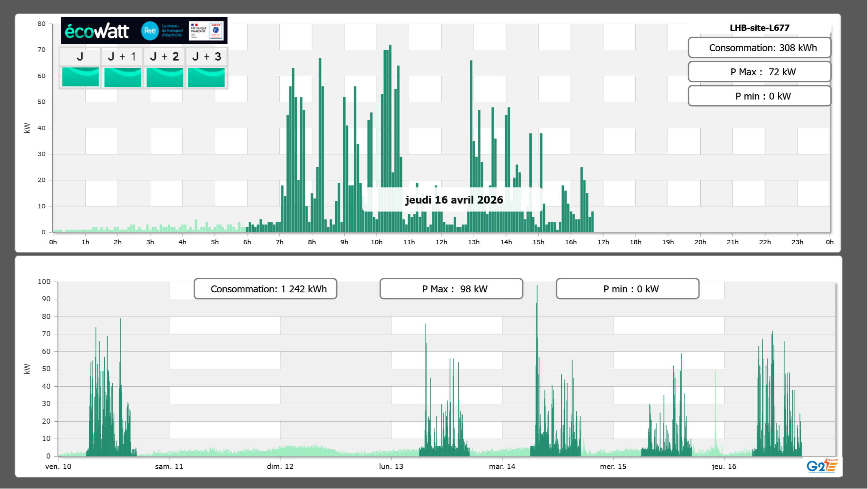Click the green signal icon under J + 1
The width and height of the screenshot is (868, 489).
coord(122,77)
